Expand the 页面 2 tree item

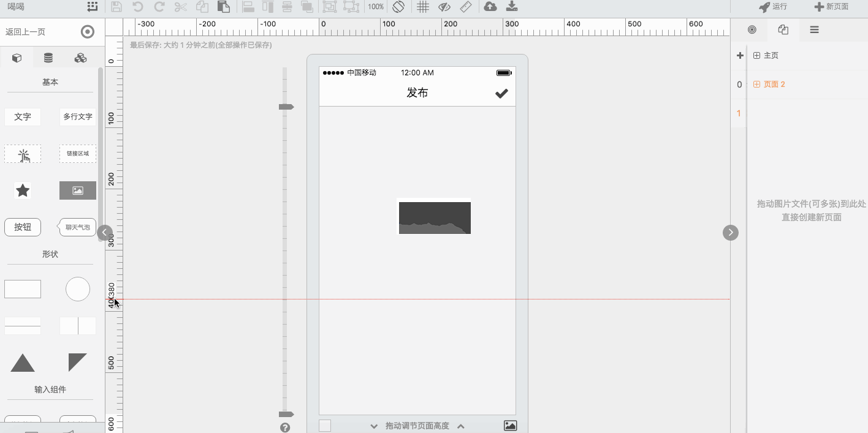click(x=756, y=85)
